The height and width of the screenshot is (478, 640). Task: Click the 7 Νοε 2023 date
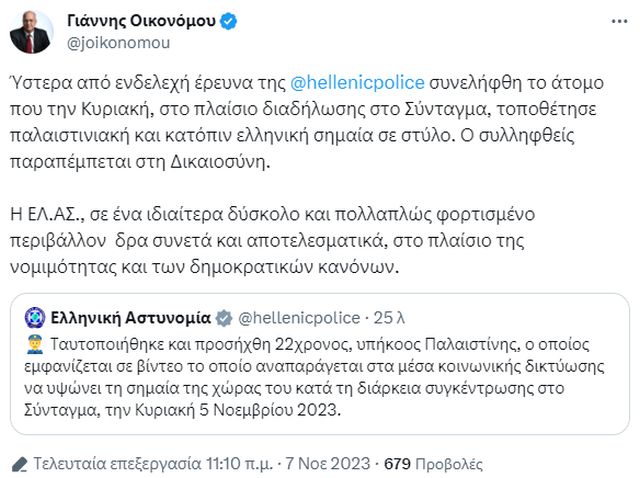pos(323,463)
